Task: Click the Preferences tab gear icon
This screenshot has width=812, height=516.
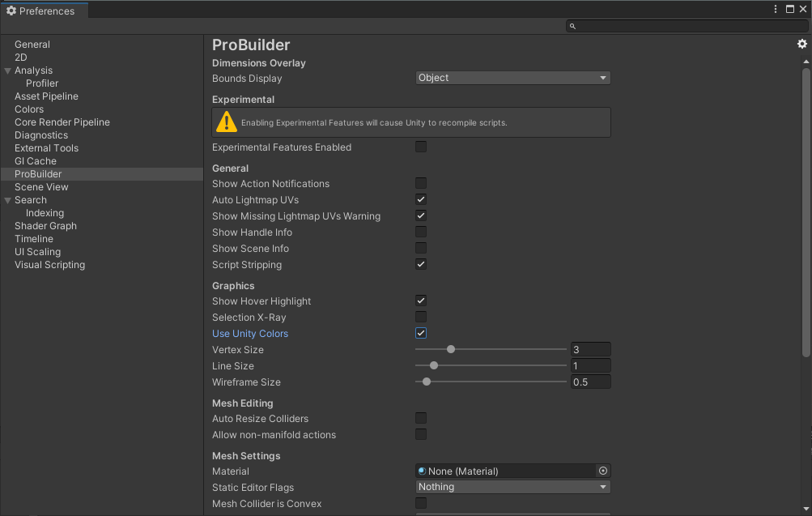Action: coord(11,11)
